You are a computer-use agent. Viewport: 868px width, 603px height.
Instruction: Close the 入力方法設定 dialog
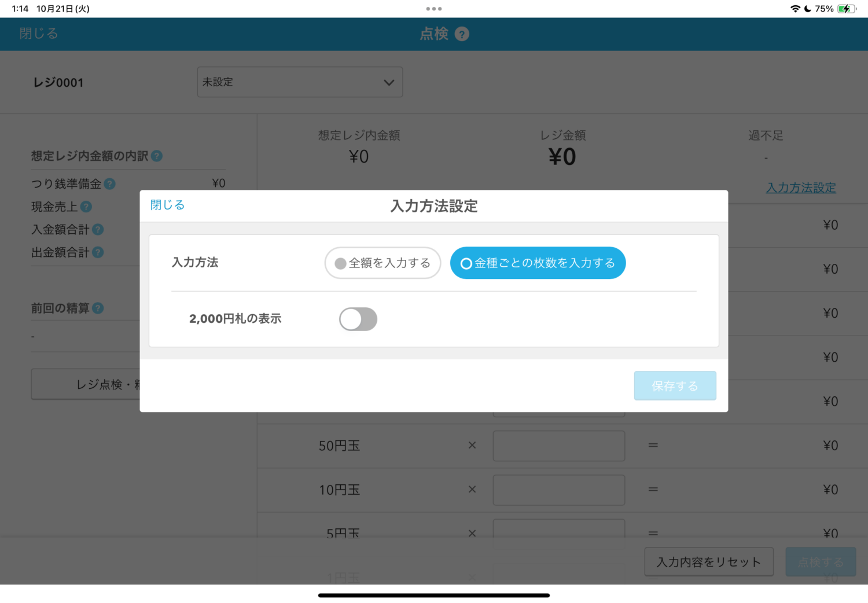pos(167,205)
